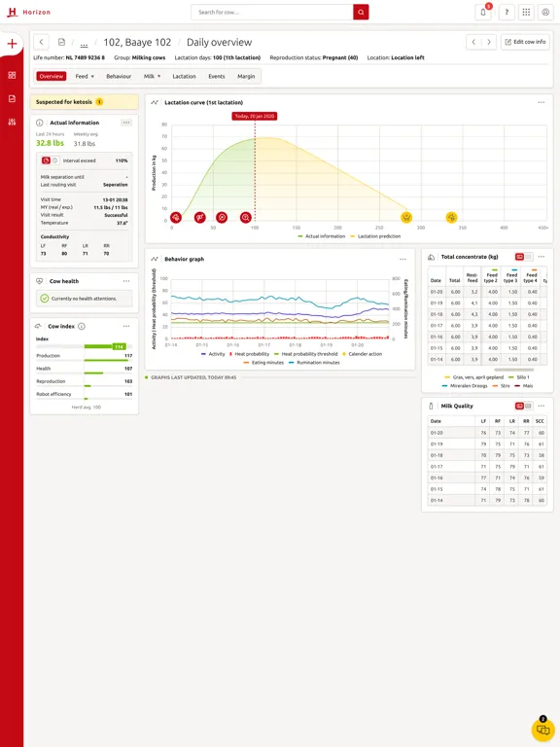560x747 pixels.
Task: Click the Cow health heart icon
Action: click(40, 281)
